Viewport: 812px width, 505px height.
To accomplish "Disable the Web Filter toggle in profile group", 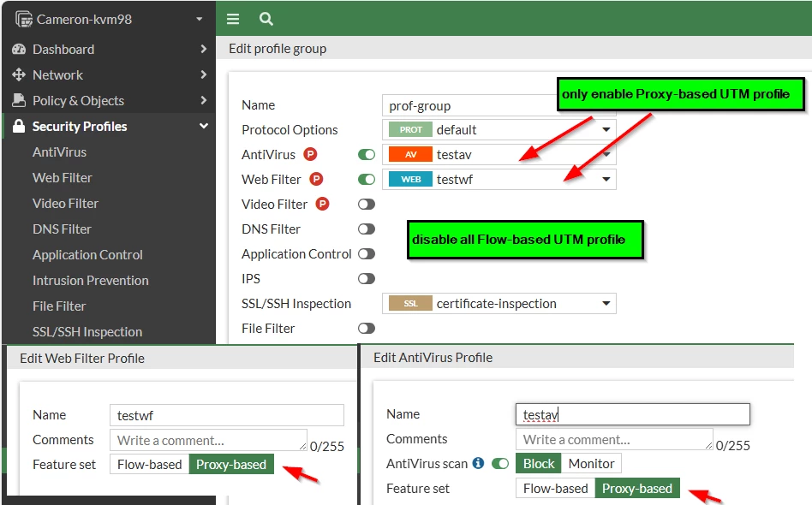I will 367,179.
